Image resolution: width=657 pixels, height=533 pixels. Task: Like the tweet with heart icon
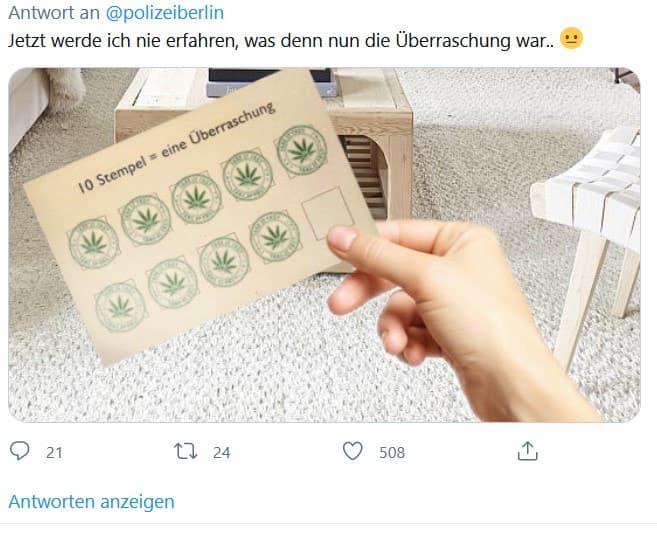click(353, 451)
